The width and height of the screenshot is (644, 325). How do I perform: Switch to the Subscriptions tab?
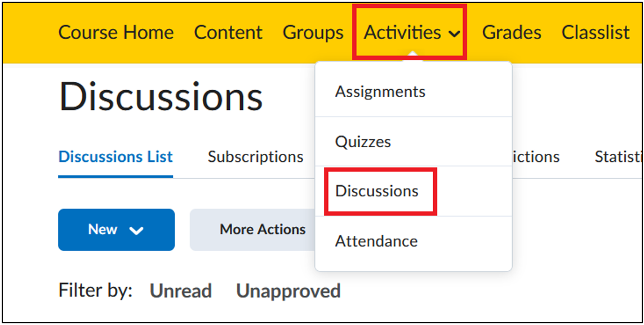click(x=255, y=157)
